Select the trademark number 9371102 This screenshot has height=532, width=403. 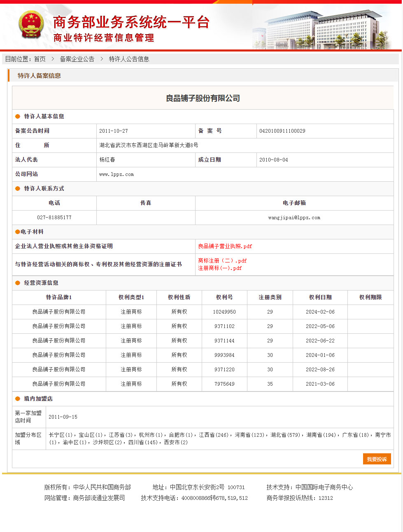(x=224, y=326)
